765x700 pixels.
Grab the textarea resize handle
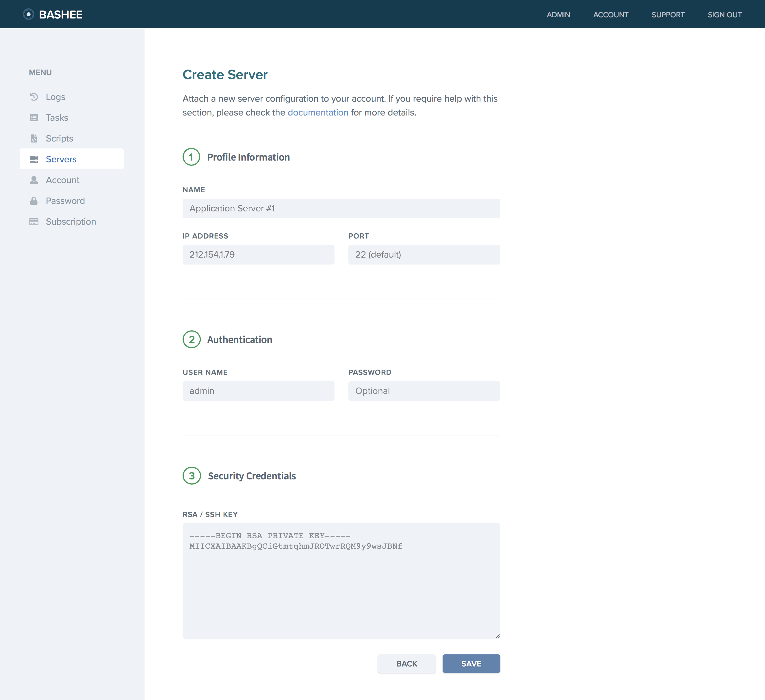pos(497,636)
